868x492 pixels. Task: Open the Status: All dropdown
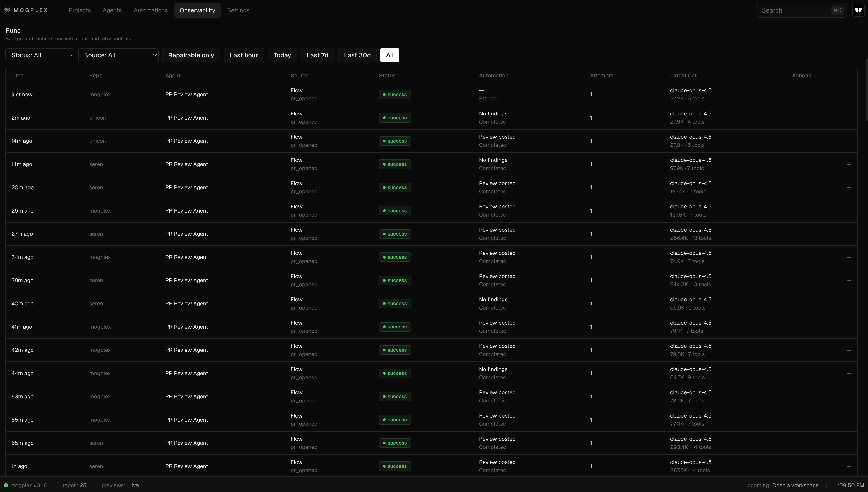pos(40,55)
